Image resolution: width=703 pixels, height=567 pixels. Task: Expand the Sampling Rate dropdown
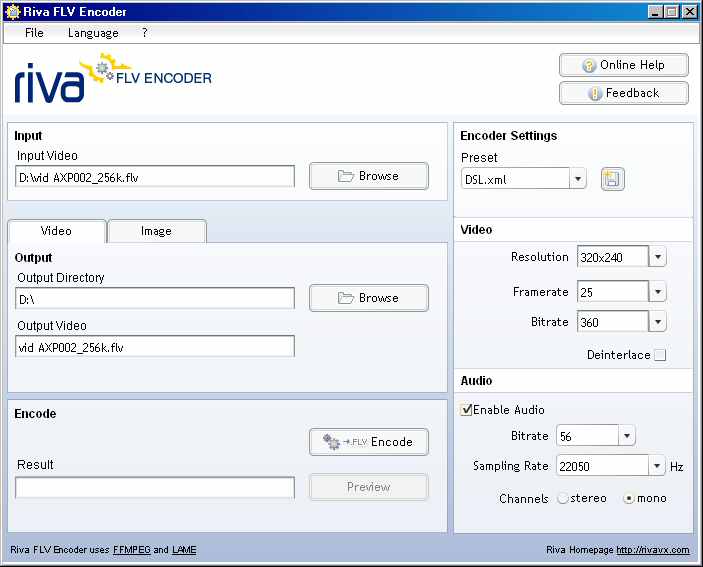pos(656,466)
